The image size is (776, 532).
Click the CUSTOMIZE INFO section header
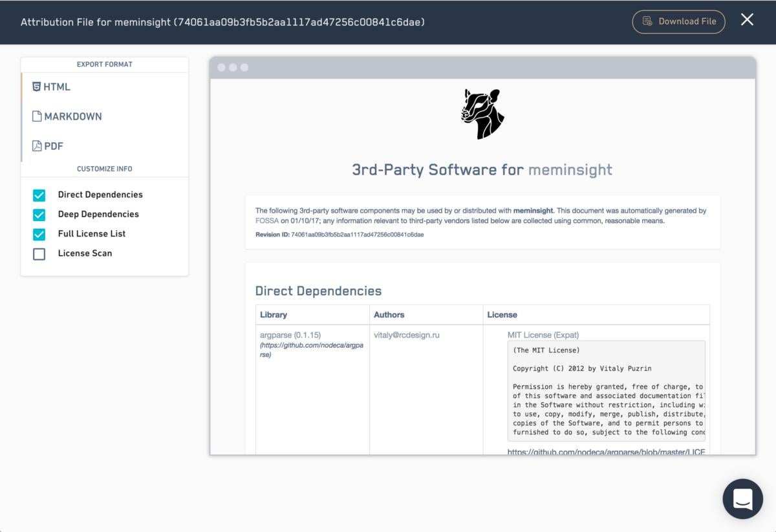[105, 169]
